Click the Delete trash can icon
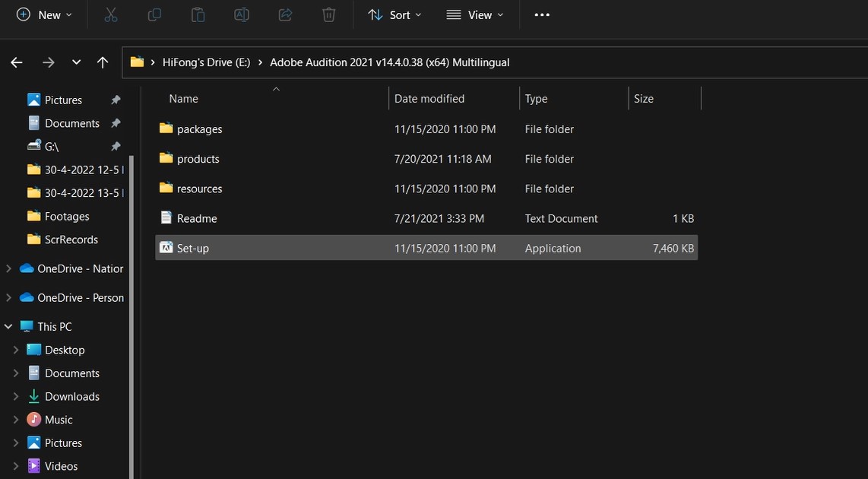 [x=328, y=15]
